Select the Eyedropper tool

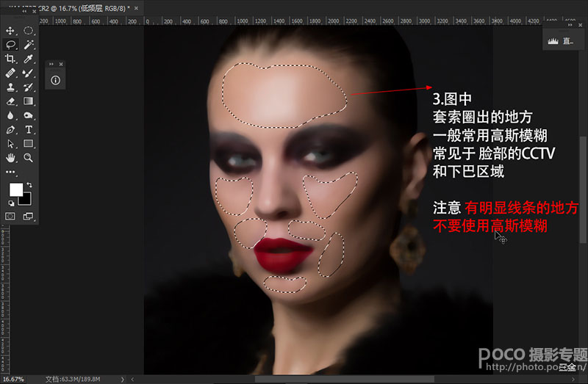[29, 59]
